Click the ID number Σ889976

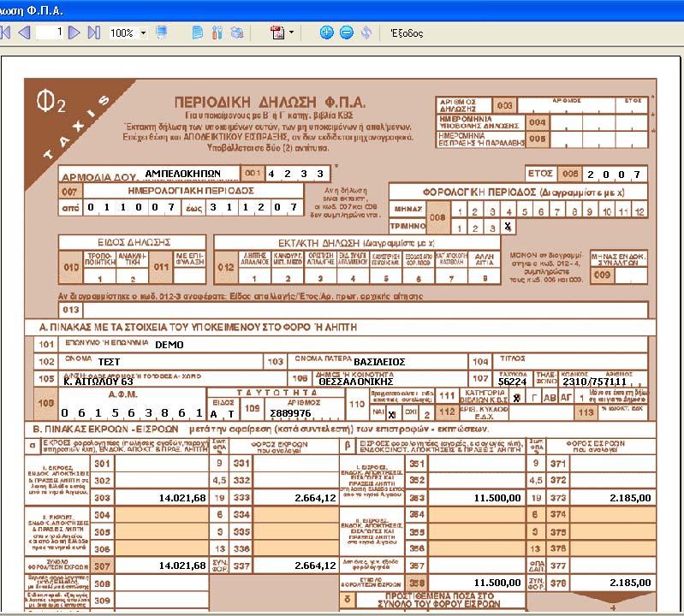(290, 413)
